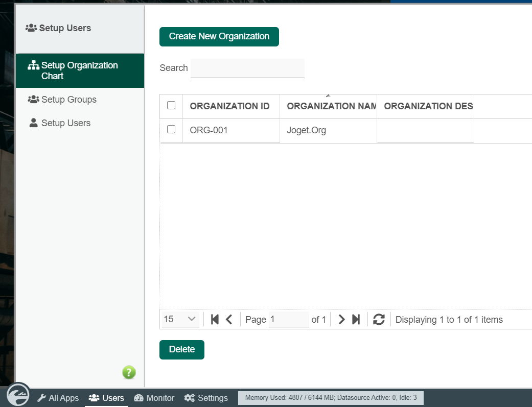Click the Joget logo in bottom bar
This screenshot has height=407, width=532.
pyautogui.click(x=18, y=395)
